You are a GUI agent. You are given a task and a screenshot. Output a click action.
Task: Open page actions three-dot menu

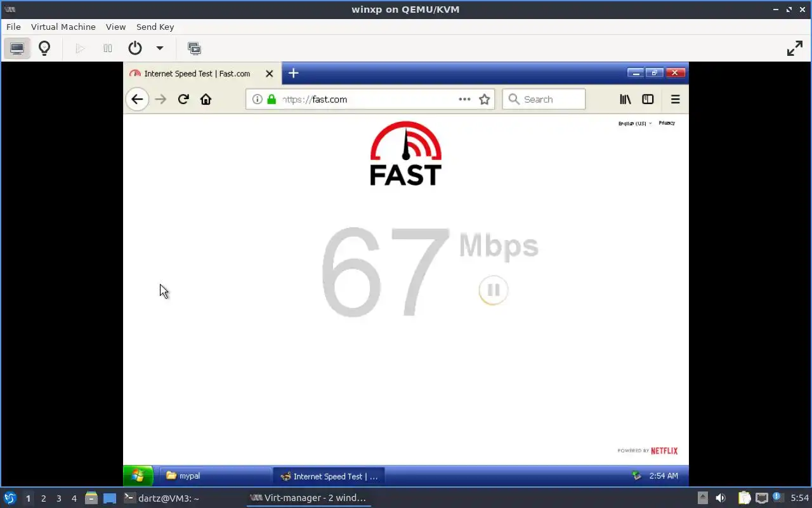[x=464, y=99]
